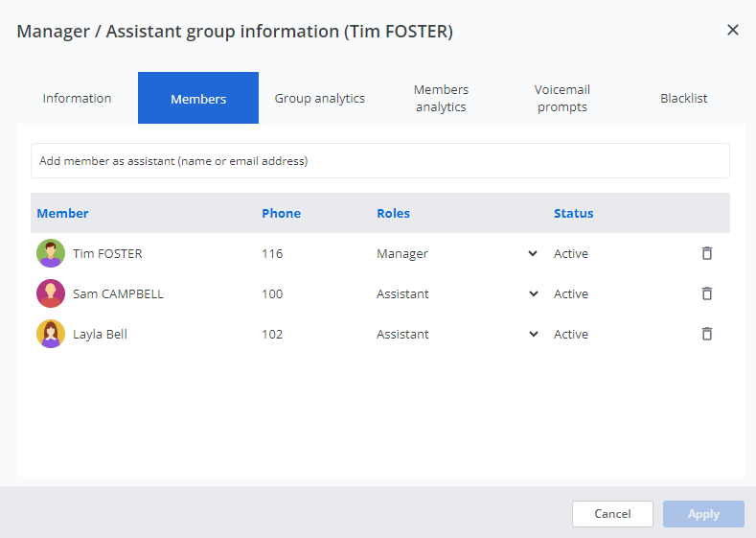Remove Layla Bell using trash icon

[x=707, y=335]
